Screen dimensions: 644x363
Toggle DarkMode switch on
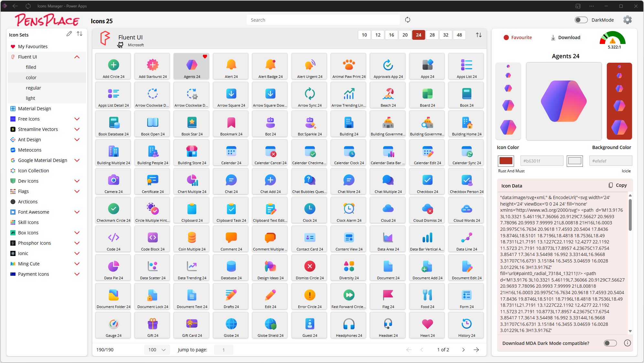[x=581, y=20]
